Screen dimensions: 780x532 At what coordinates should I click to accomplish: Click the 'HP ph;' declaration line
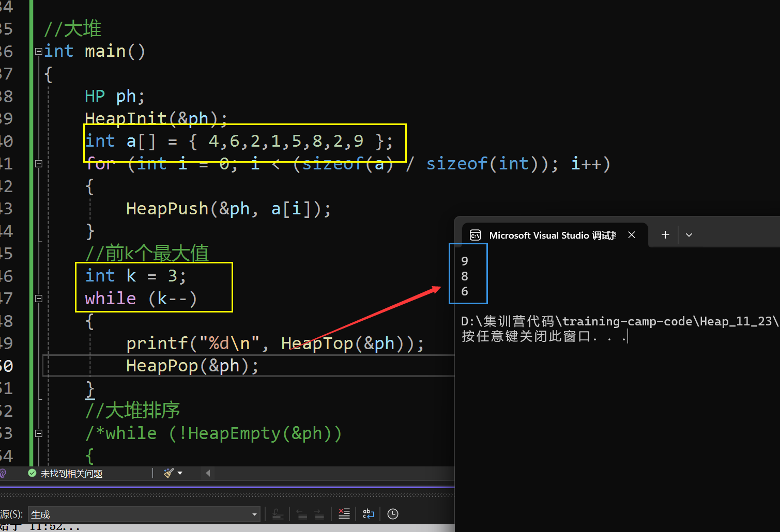coord(115,96)
